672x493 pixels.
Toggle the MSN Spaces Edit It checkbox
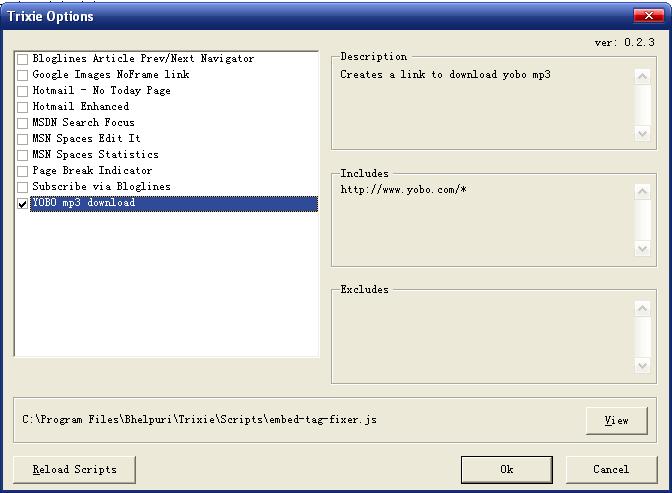click(22, 139)
